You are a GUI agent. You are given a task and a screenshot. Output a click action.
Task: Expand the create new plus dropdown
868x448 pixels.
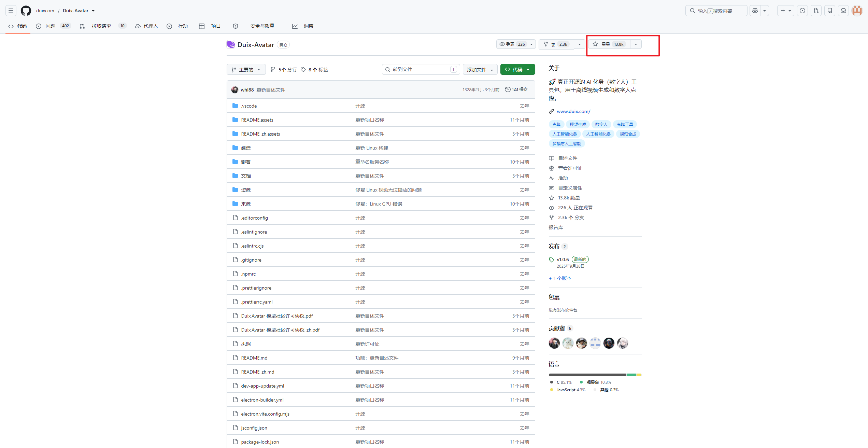pyautogui.click(x=786, y=11)
